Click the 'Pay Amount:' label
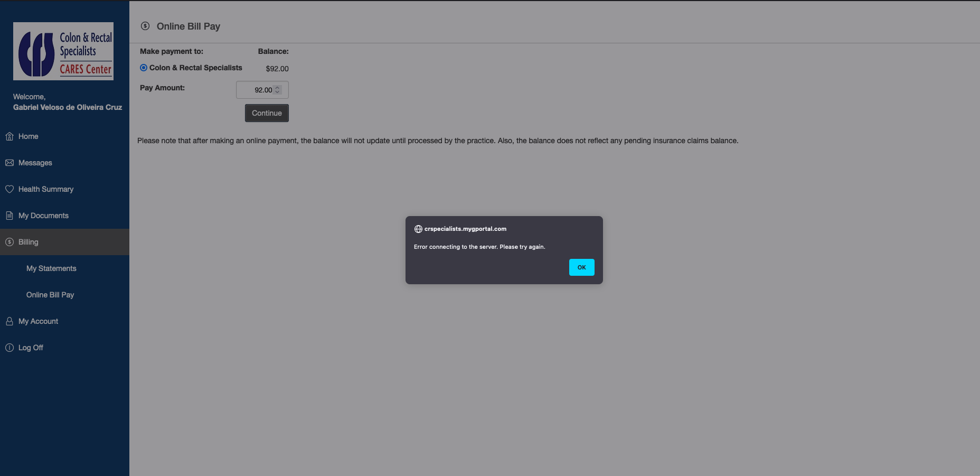This screenshot has height=476, width=980. pyautogui.click(x=162, y=88)
